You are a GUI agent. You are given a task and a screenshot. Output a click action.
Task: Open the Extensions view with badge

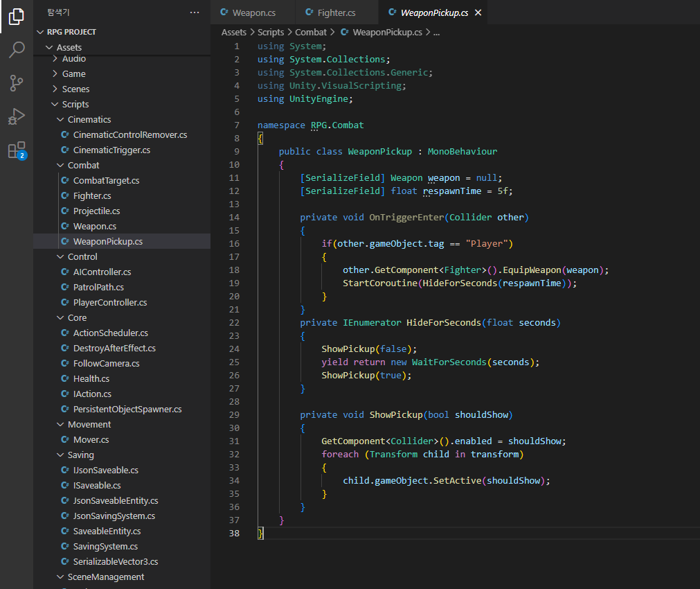tap(17, 150)
